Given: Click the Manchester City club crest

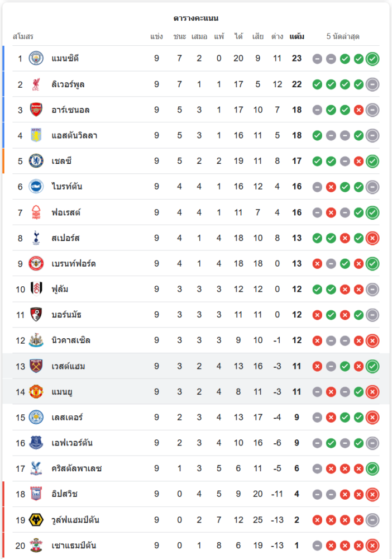Looking at the screenshot, I should pos(36,59).
